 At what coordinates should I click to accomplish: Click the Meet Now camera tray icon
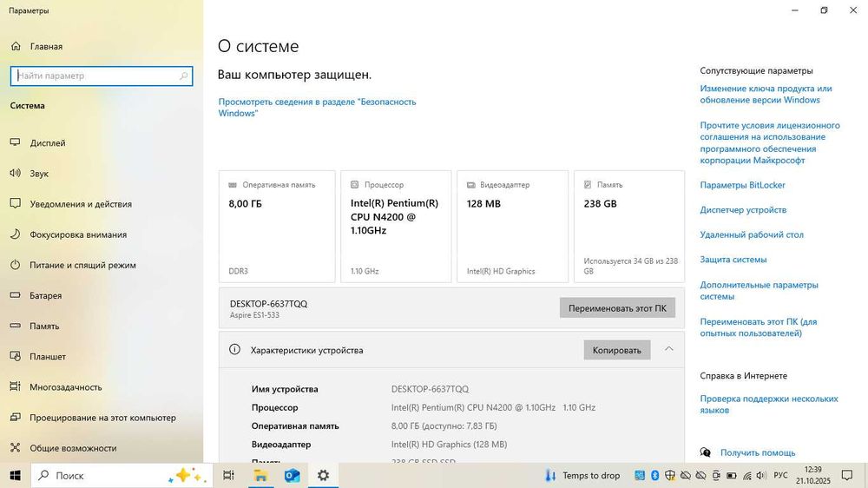716,475
